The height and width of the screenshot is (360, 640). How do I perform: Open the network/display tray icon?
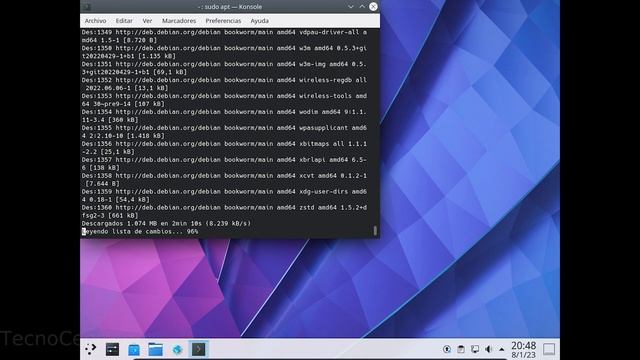point(475,349)
